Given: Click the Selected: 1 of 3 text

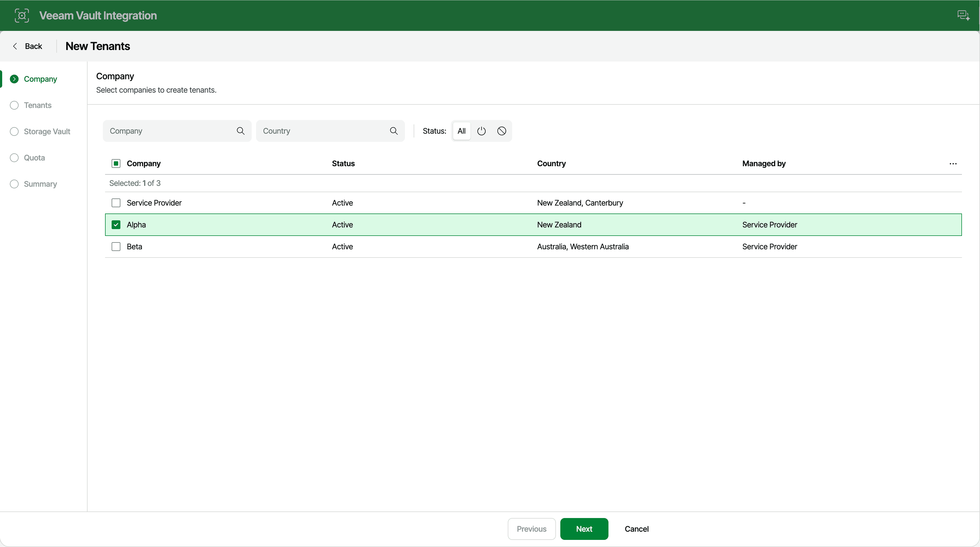Looking at the screenshot, I should (x=135, y=183).
